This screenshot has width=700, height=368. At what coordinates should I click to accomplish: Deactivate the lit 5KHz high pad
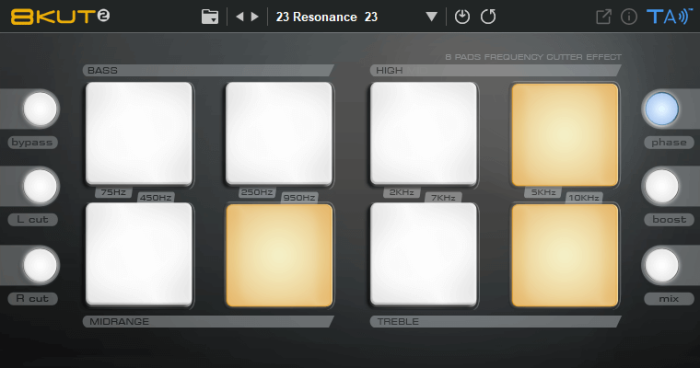pos(565,134)
